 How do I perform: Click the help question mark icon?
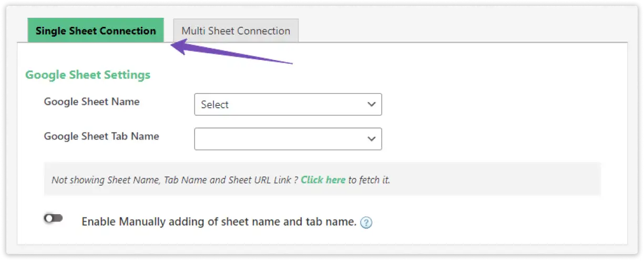[x=366, y=223]
